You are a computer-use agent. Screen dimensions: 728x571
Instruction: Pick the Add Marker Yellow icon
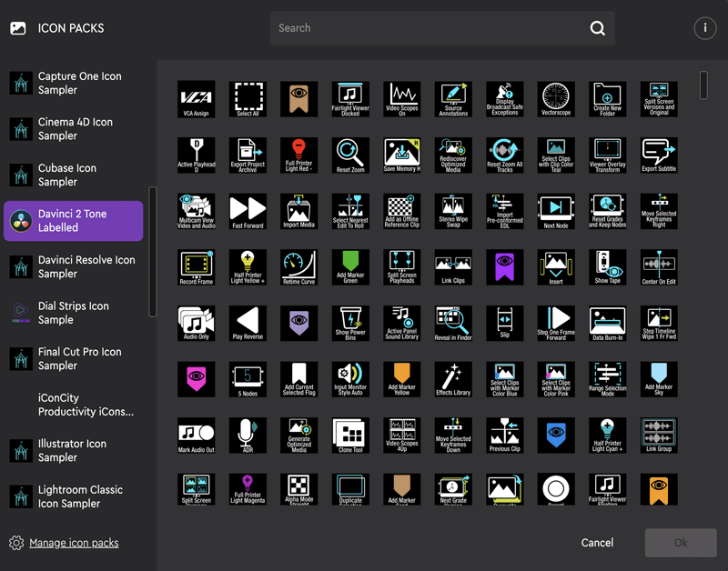[402, 379]
